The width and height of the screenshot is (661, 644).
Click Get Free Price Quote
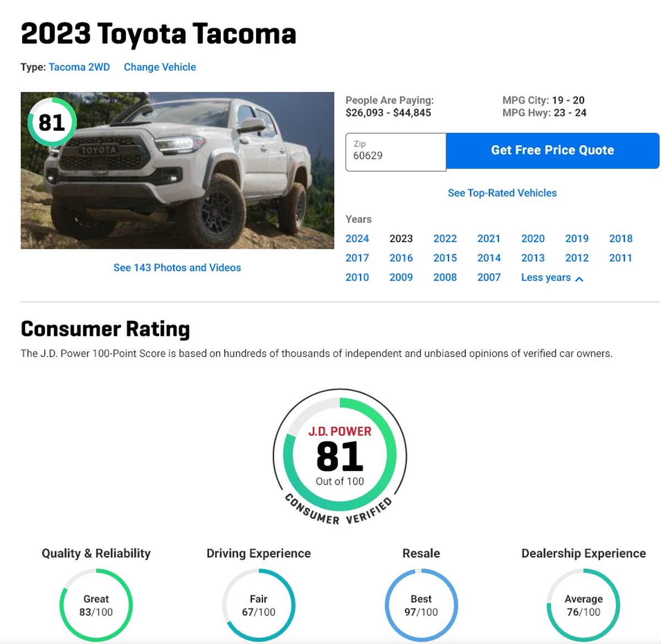(x=552, y=150)
